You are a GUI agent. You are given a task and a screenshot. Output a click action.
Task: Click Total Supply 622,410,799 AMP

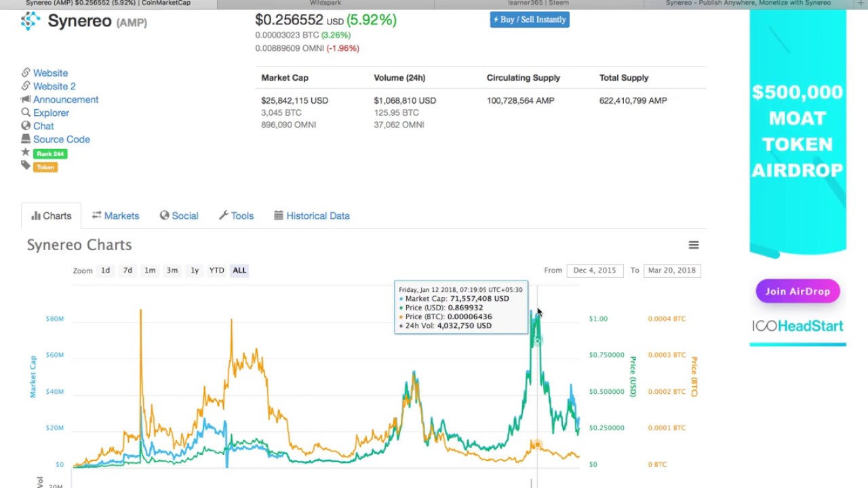coord(633,100)
